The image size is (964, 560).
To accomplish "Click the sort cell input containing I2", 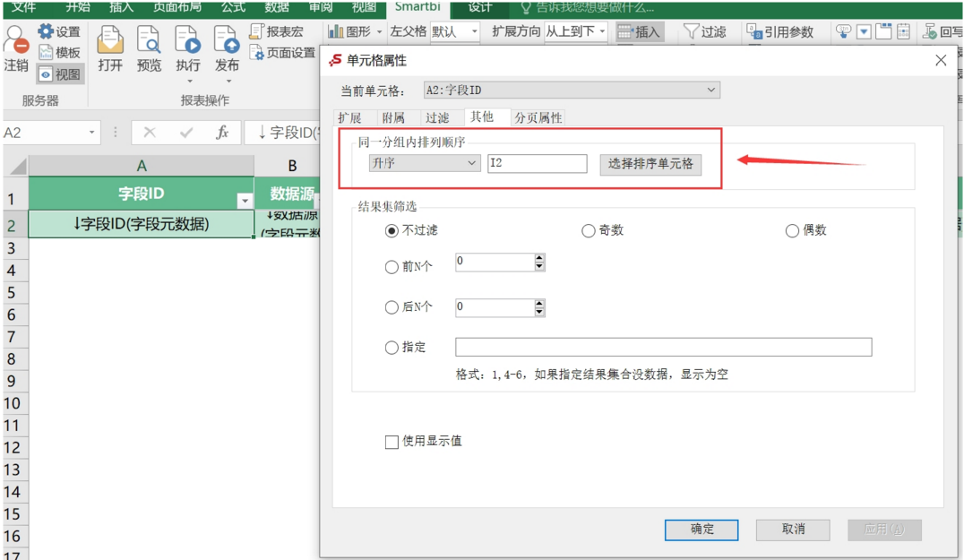I will click(538, 163).
